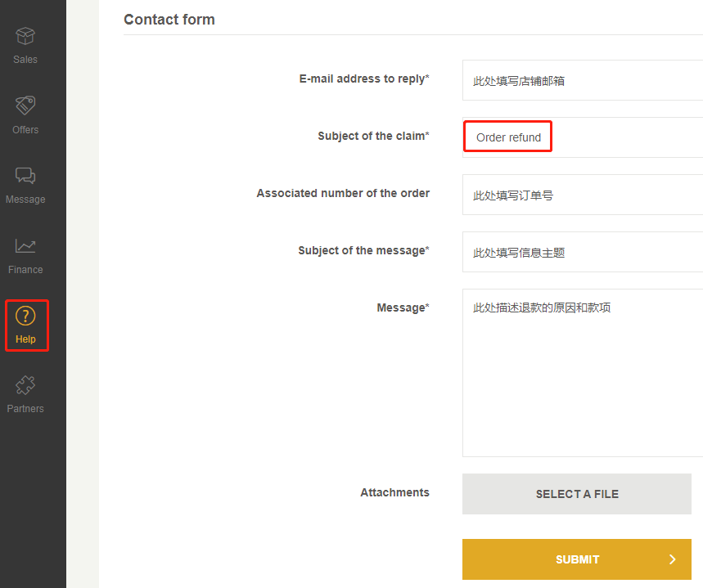Viewport: 703px width, 588px height.
Task: Click the Partners puzzle piece icon
Action: 25,385
